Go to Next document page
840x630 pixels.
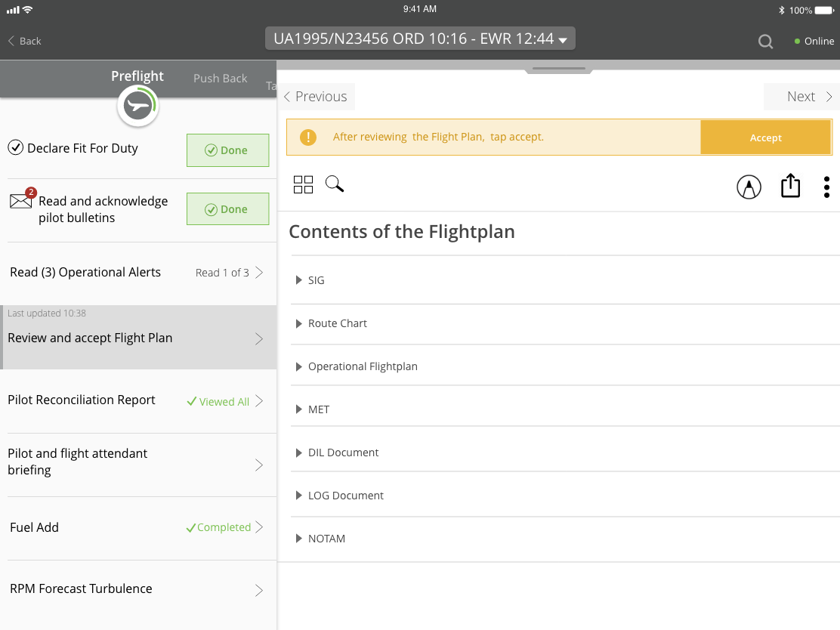809,97
